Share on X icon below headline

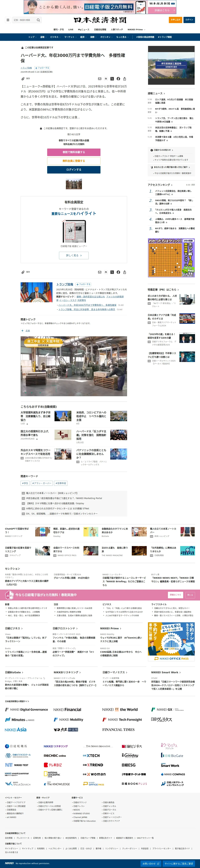click(x=112, y=79)
